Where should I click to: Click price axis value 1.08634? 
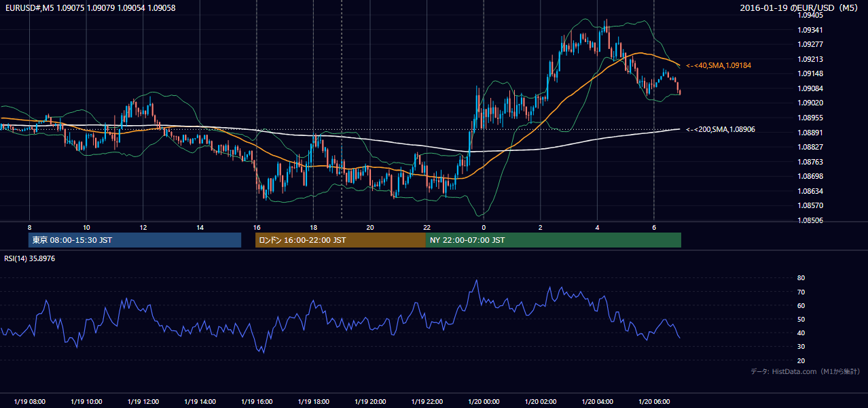pyautogui.click(x=812, y=191)
